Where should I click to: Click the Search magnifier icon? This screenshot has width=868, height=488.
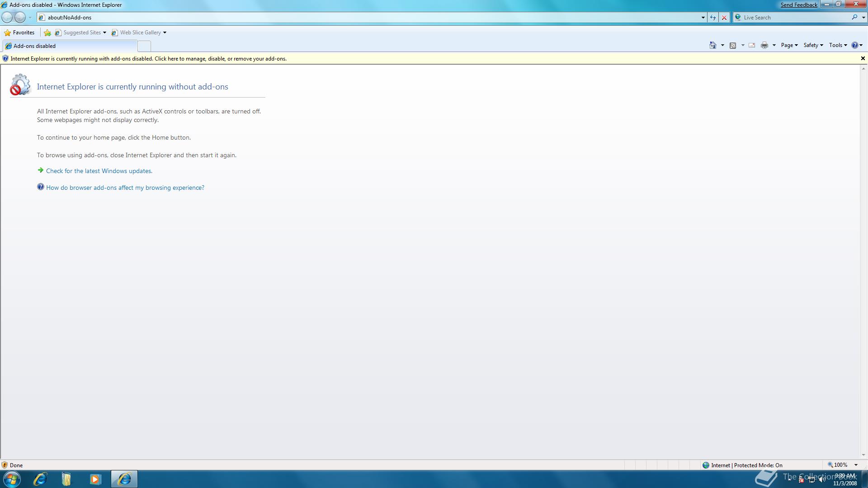pos(854,17)
